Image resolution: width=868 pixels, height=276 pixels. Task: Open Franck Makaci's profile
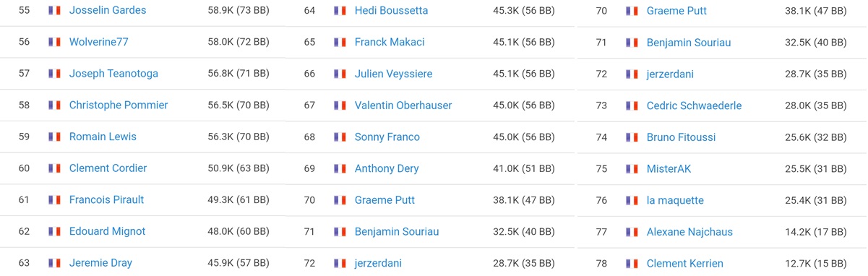[390, 42]
